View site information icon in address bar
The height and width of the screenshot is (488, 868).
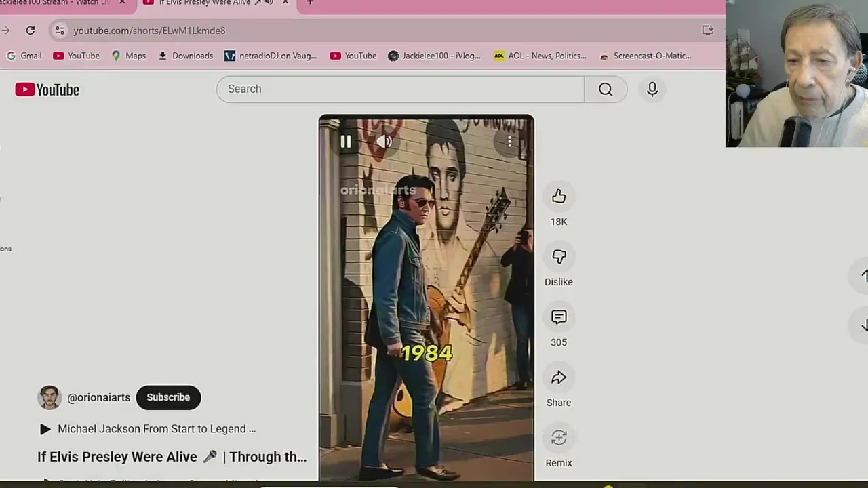click(x=60, y=30)
